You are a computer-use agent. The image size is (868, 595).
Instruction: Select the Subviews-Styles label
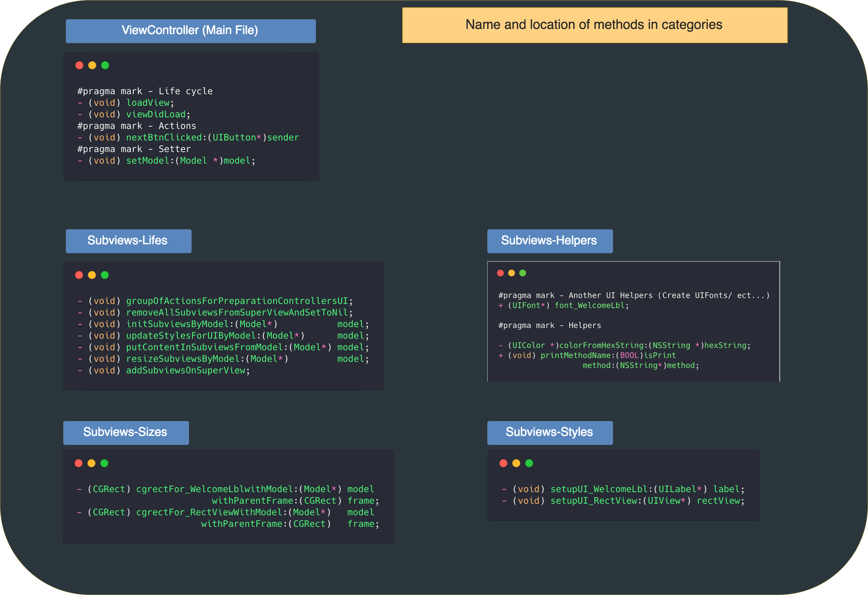pyautogui.click(x=550, y=433)
